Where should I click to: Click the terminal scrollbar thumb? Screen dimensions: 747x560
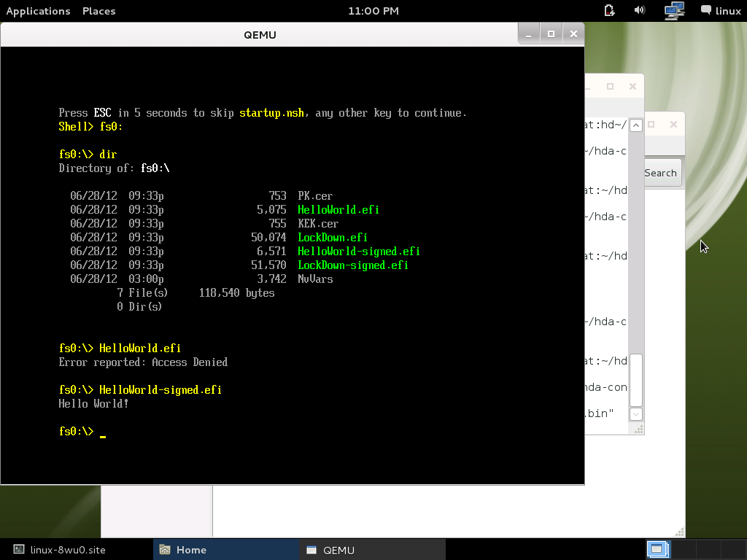click(x=635, y=379)
